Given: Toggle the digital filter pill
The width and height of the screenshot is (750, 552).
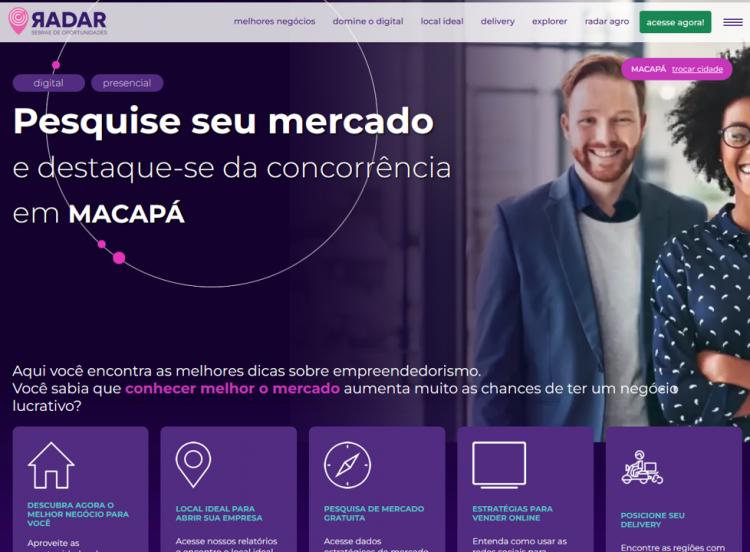Looking at the screenshot, I should pyautogui.click(x=49, y=83).
